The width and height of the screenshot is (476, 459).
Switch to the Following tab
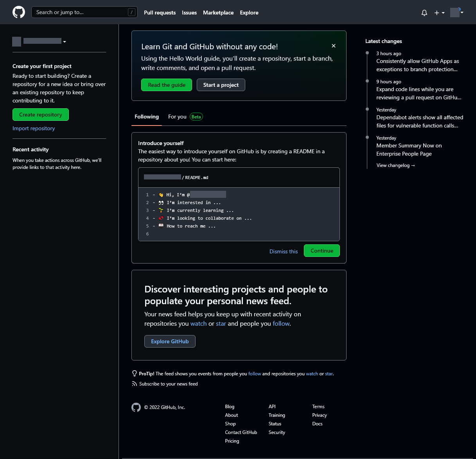click(147, 117)
